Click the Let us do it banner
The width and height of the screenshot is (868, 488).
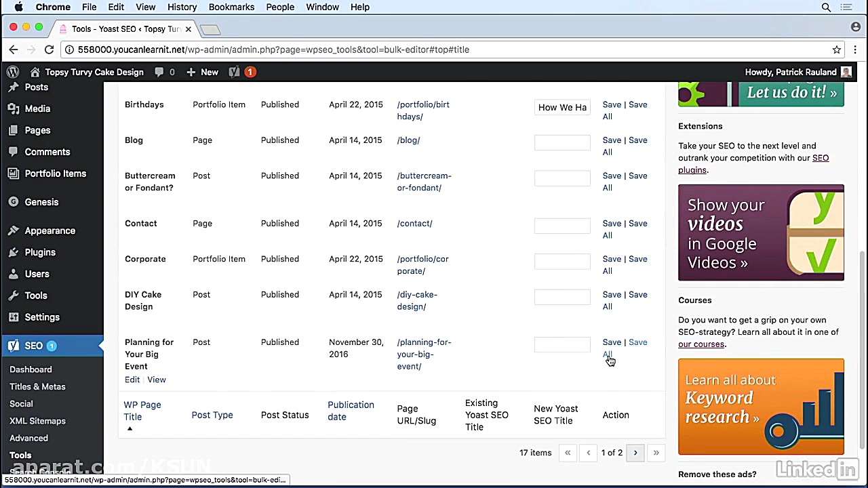761,94
